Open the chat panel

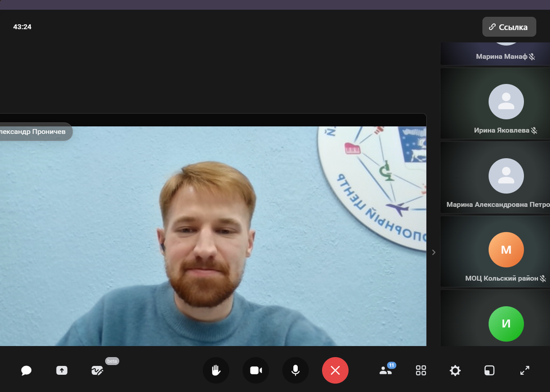click(x=26, y=370)
